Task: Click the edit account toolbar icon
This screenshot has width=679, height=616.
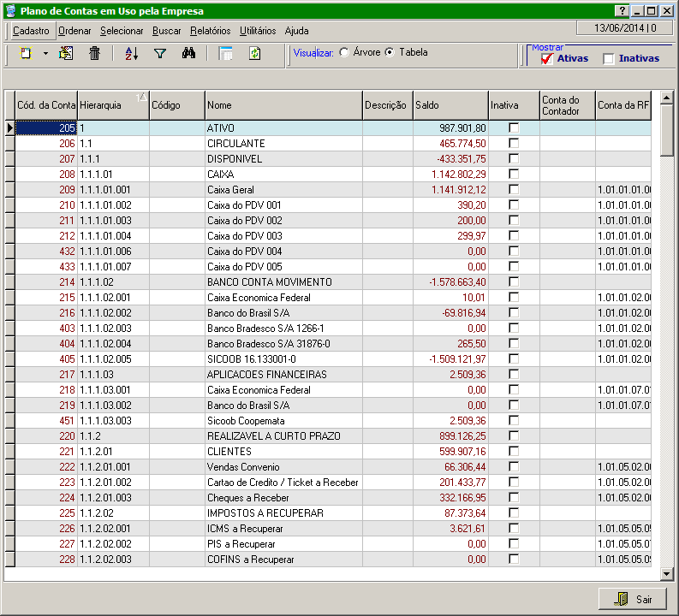Action: click(x=66, y=54)
